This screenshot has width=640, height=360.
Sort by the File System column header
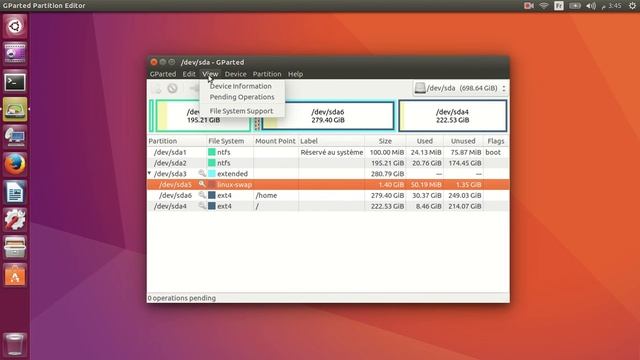[x=230, y=141]
